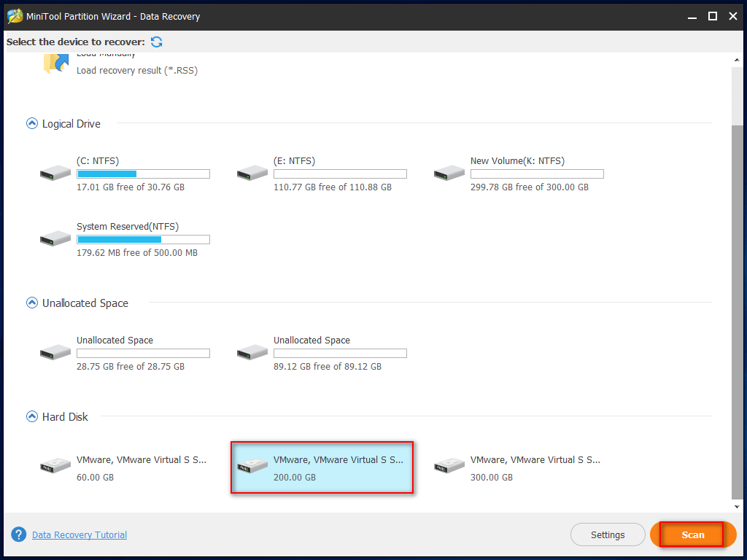Start the Scan
Screen dimensions: 747x560
pos(693,534)
